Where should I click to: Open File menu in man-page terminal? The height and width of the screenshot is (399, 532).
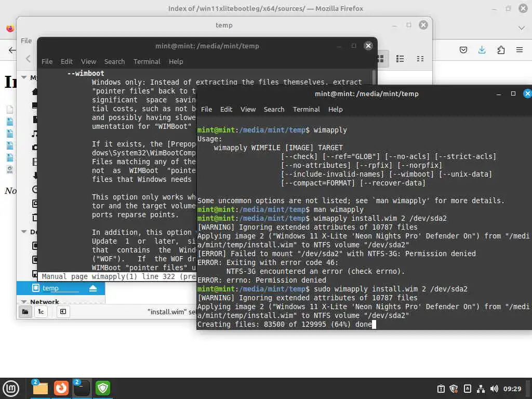(x=47, y=61)
